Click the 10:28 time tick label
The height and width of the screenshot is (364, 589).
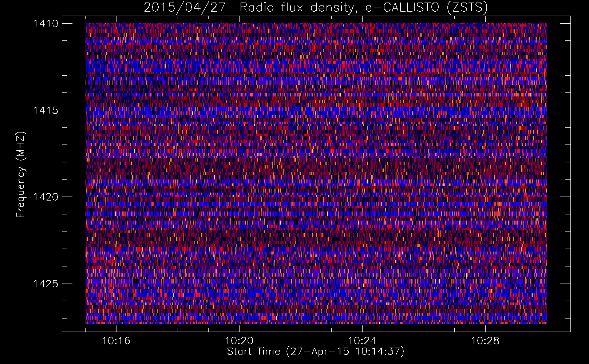coord(485,341)
